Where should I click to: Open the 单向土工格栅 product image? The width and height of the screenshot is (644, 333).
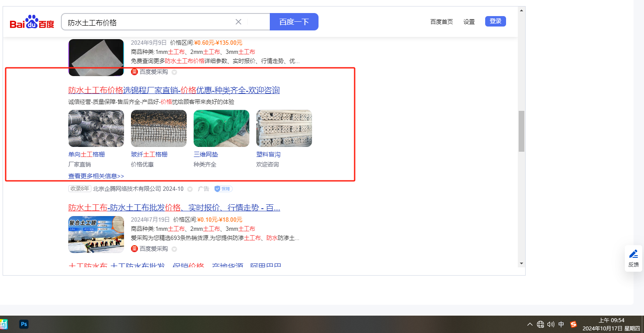[x=96, y=129]
